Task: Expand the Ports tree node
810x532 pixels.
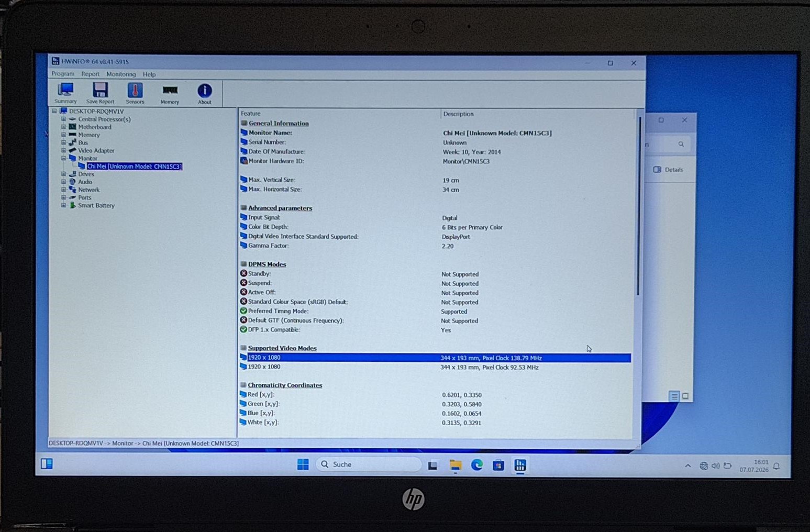Action: pos(64,197)
